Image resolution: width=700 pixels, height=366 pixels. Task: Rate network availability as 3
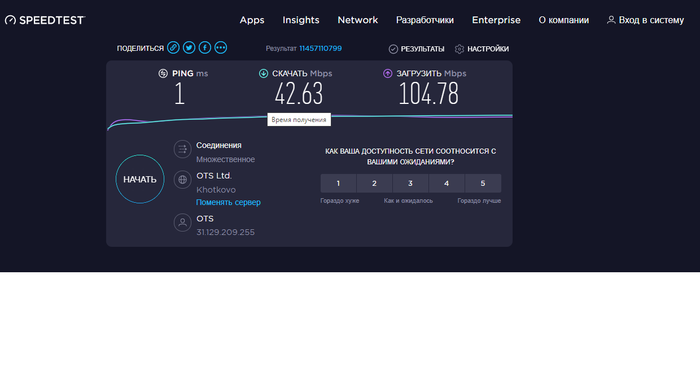[x=410, y=183]
